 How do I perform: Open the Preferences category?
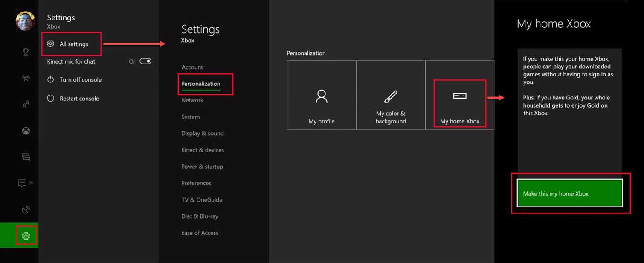(196, 183)
